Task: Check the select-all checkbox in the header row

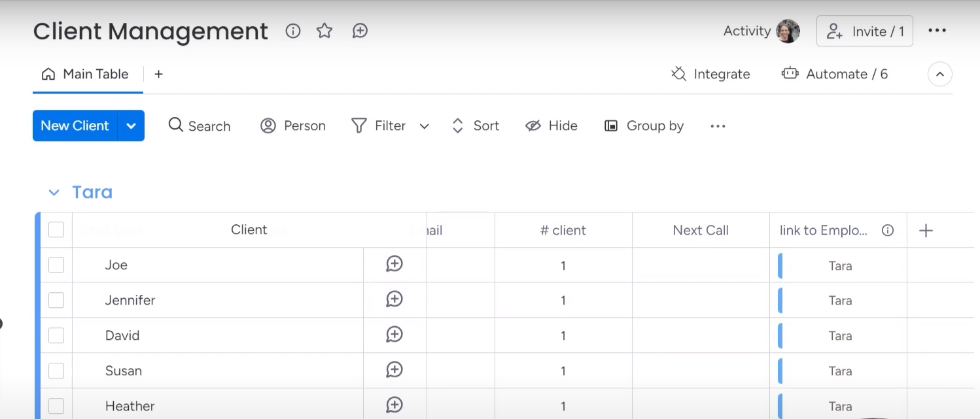Action: pyautogui.click(x=56, y=229)
